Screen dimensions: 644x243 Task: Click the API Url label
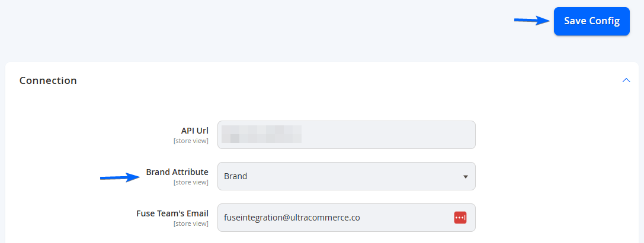(x=195, y=131)
